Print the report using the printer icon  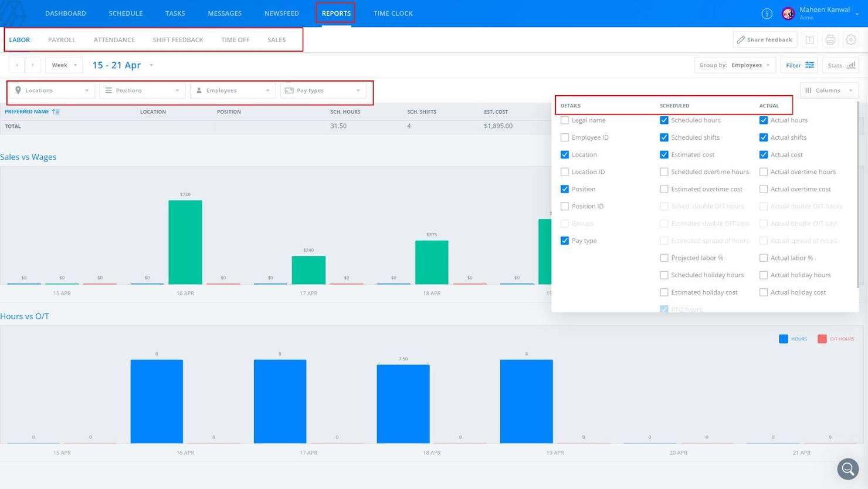pos(830,40)
